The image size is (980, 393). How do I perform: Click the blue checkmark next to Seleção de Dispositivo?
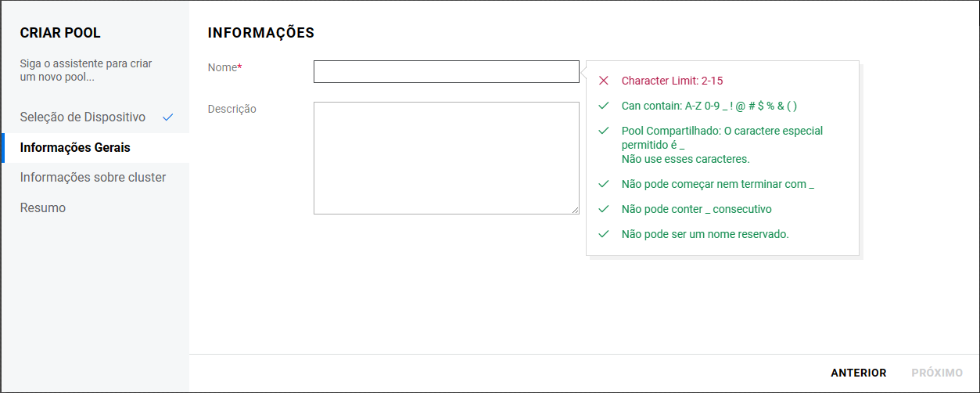pyautogui.click(x=167, y=117)
